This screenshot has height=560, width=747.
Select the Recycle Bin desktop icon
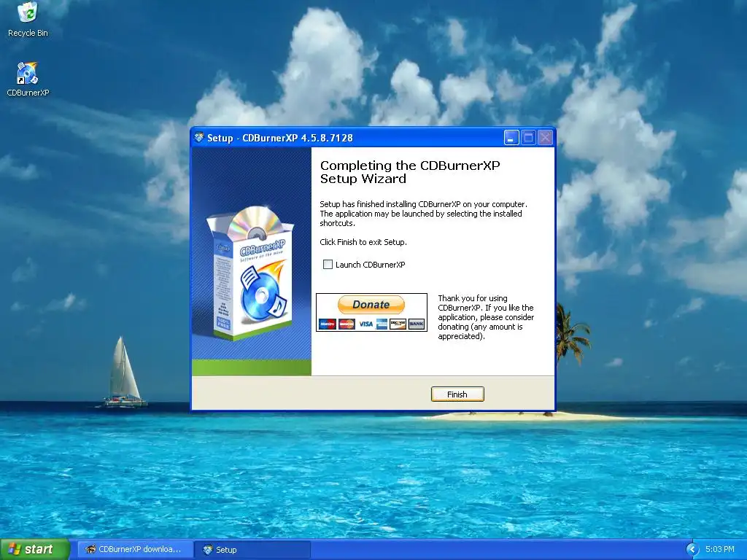pyautogui.click(x=28, y=19)
